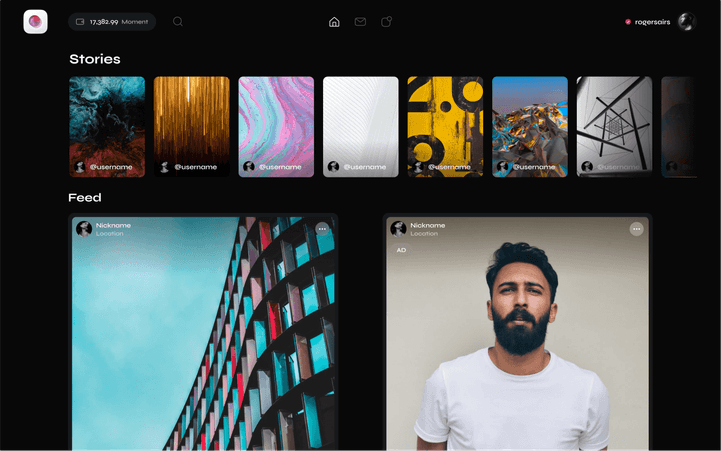Screen dimensions: 721x451
Task: Click the AD badge on the sponsored post
Action: point(401,250)
